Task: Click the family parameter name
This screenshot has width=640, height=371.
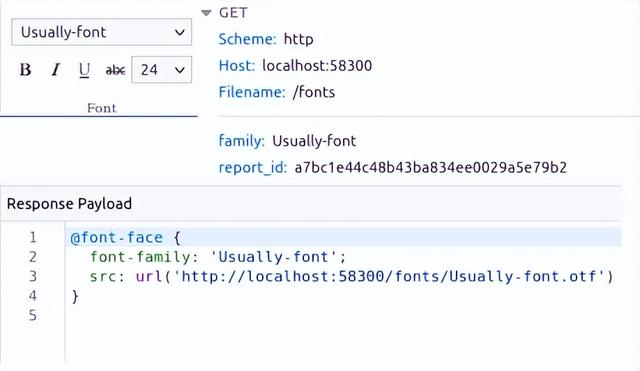Action: click(242, 141)
